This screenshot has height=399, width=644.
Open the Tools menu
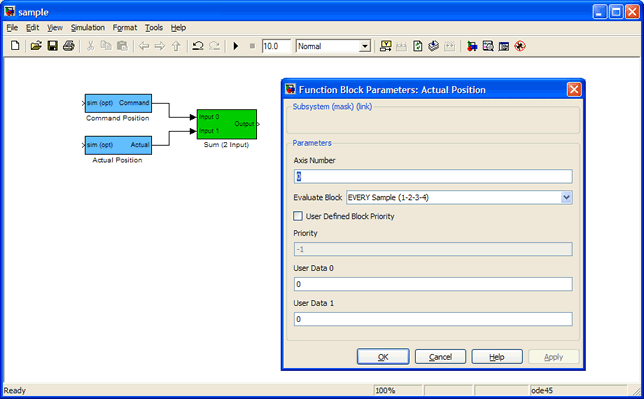(154, 28)
